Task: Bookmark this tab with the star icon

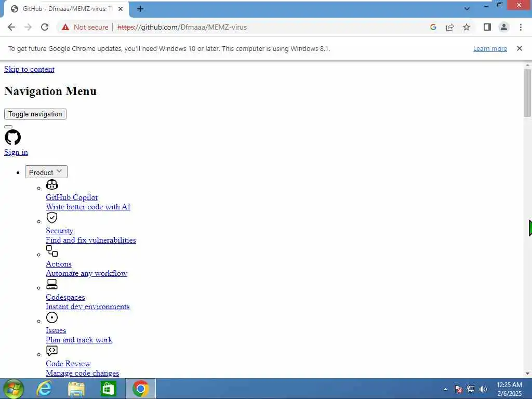Action: pyautogui.click(x=467, y=27)
